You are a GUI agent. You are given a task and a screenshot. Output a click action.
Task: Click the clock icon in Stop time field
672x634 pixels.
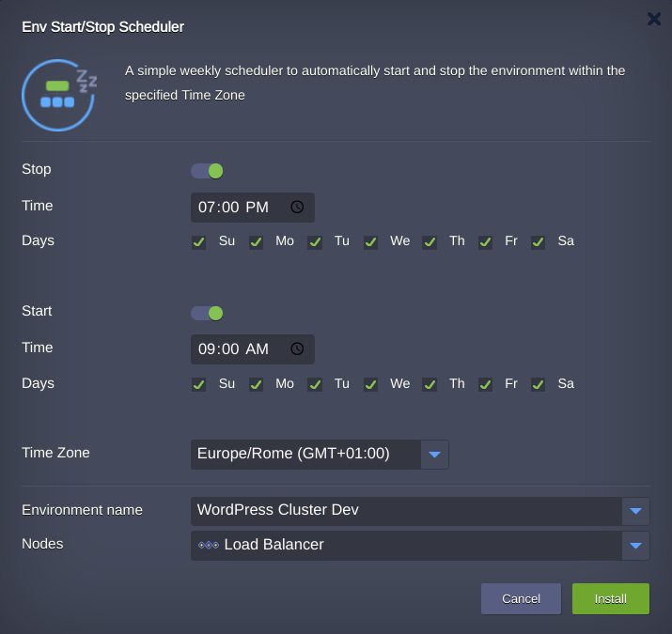point(297,207)
